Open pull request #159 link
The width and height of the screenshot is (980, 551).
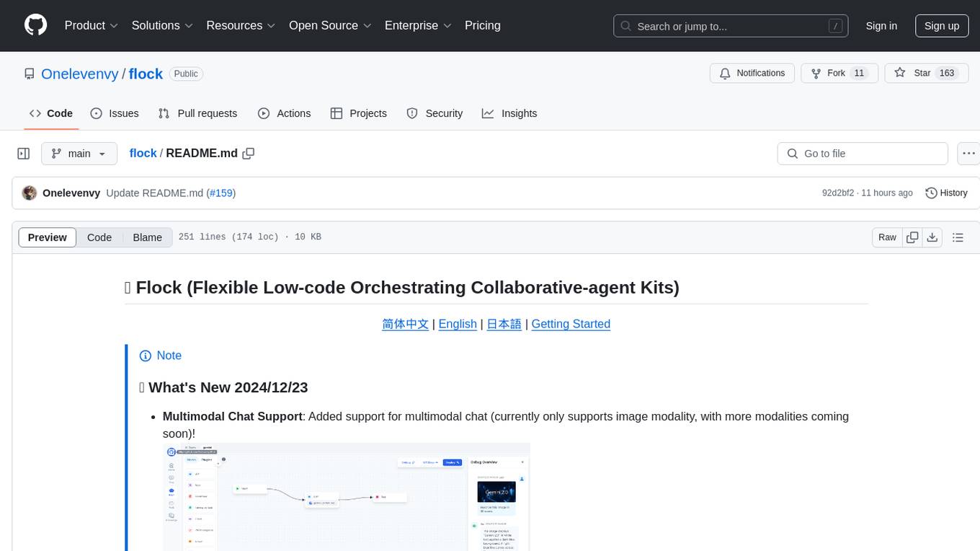[x=221, y=193]
